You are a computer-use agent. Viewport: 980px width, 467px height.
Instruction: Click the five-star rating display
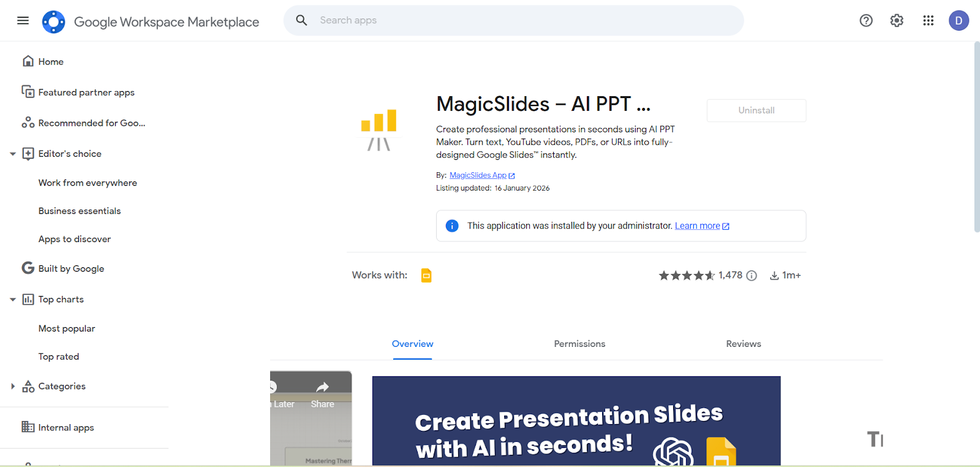click(x=687, y=276)
